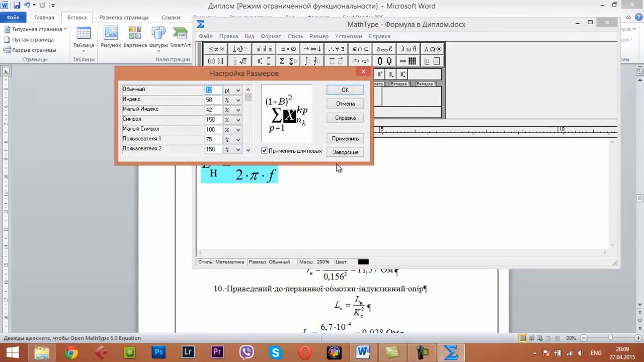Click Undo arrow in Word quick access toolbar
Viewport: 644px width, 362px height.
click(x=28, y=6)
